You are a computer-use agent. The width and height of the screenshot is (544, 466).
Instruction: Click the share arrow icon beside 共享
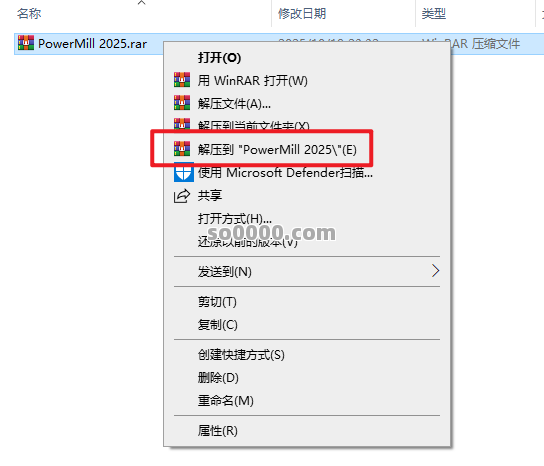(182, 196)
